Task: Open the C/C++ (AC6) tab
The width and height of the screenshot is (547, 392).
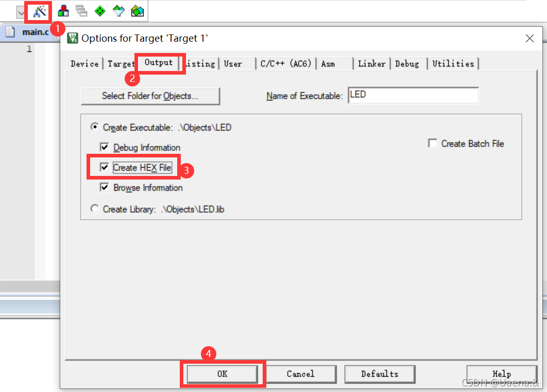Action: coord(286,64)
